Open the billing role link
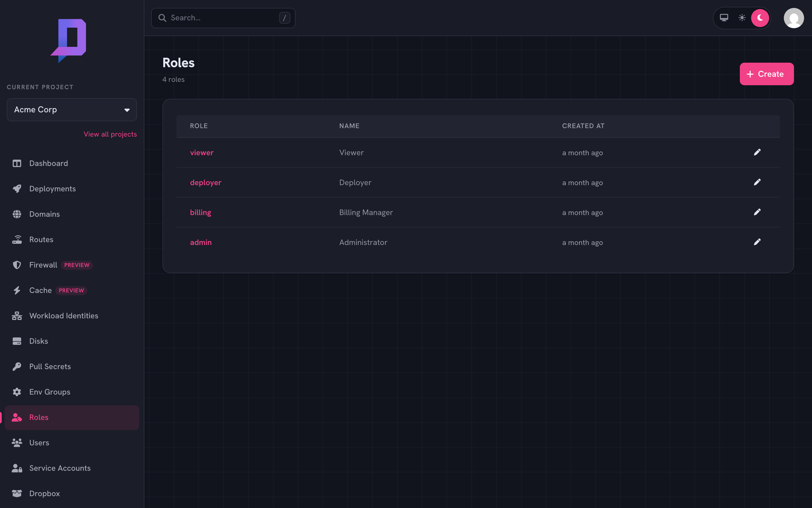The image size is (812, 508). tap(200, 212)
